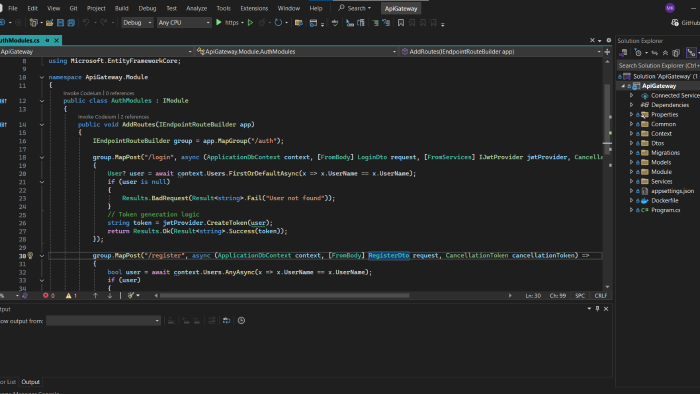Click the Hot Reload / restart circular arrow icon
Screen dimensions: 700x394
pos(278,22)
